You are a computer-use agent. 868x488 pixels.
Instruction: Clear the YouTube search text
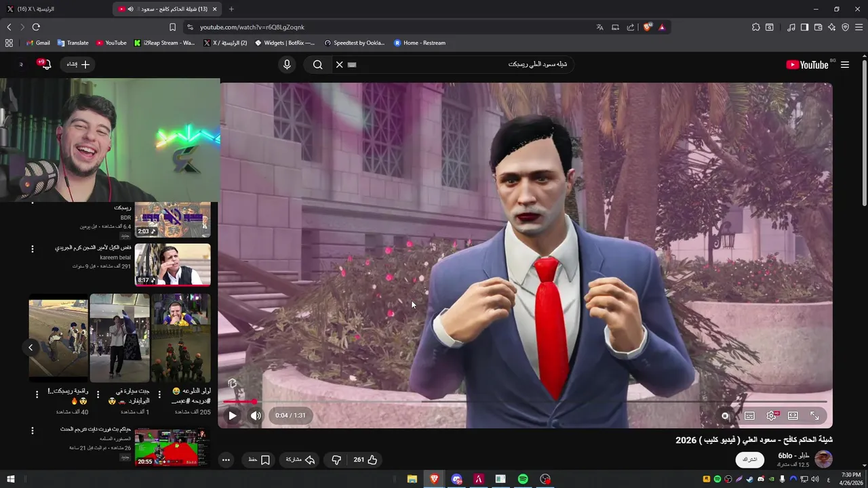coord(340,64)
